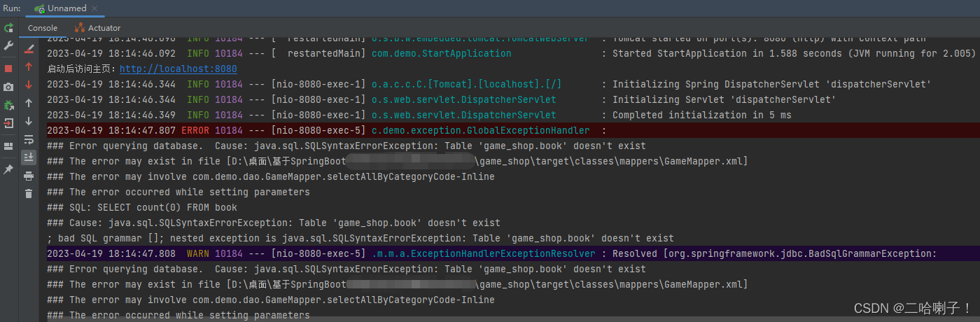
Task: Stop the running application (red square)
Action: coord(8,69)
